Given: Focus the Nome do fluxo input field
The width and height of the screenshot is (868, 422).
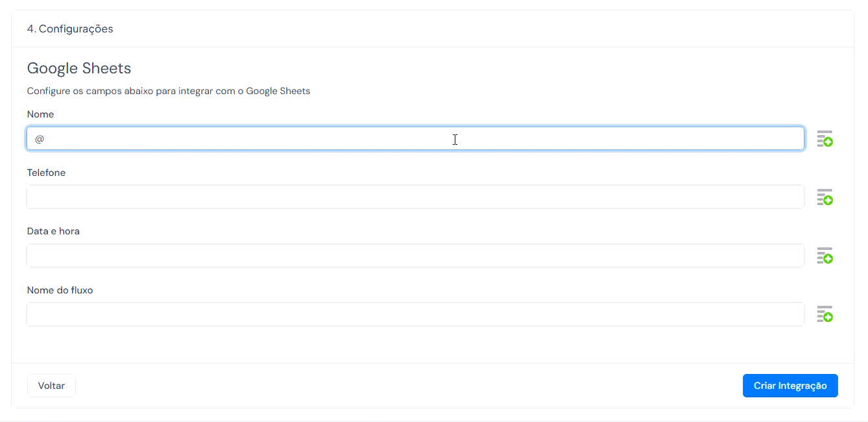Looking at the screenshot, I should point(415,314).
